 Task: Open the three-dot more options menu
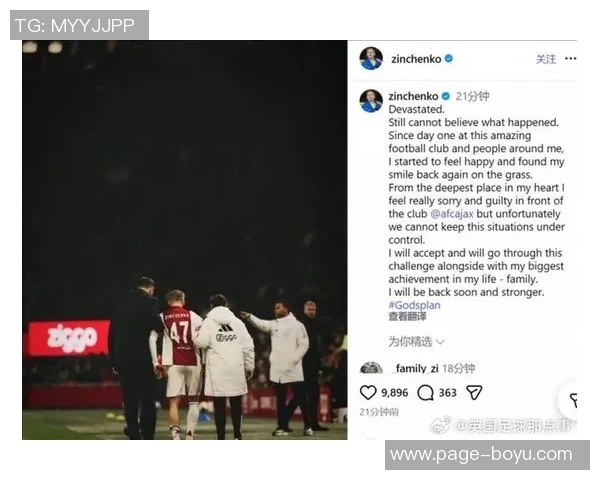pos(571,59)
